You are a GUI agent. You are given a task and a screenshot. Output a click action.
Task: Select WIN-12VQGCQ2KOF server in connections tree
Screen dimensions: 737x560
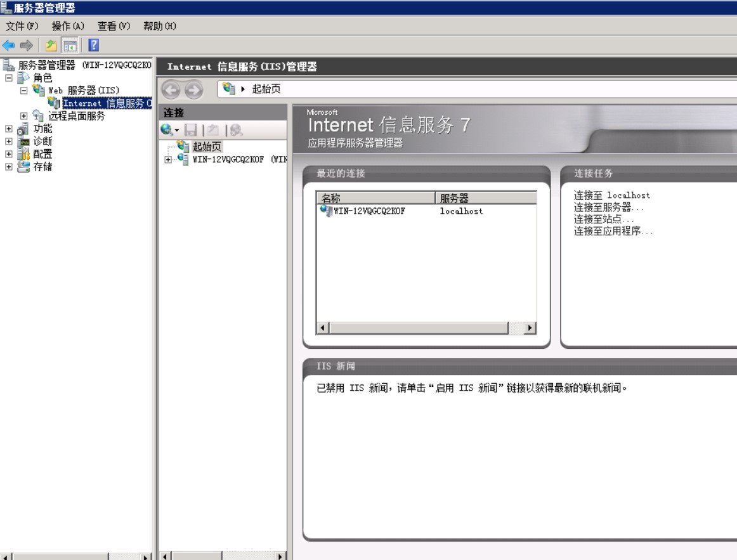tap(239, 160)
